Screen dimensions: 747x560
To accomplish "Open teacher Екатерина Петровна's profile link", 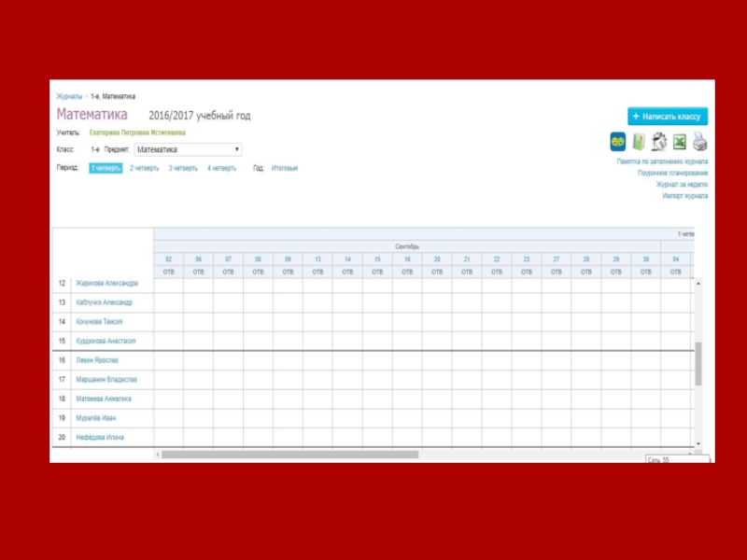I will (137, 133).
